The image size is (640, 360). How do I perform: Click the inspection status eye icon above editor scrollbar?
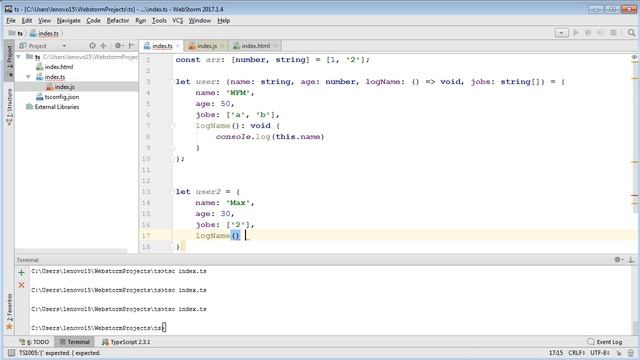pos(634,58)
